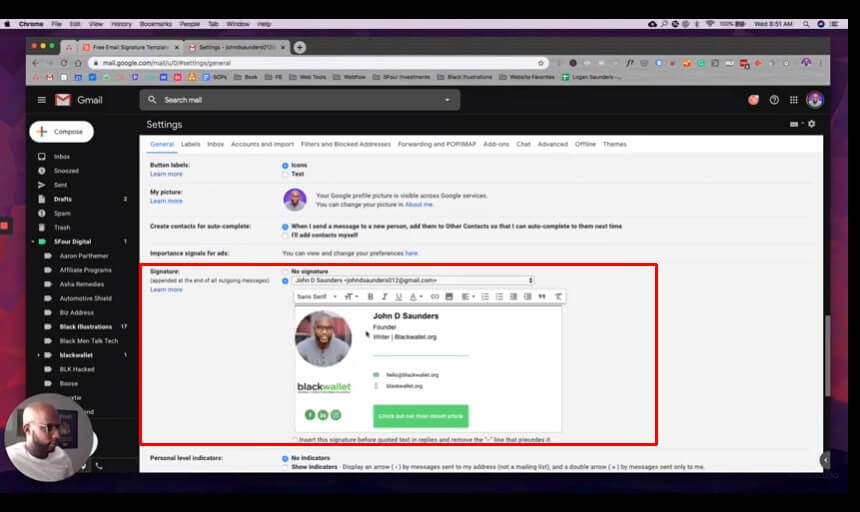The height and width of the screenshot is (512, 860).
Task: Open Black Illustrations label
Action: click(86, 327)
